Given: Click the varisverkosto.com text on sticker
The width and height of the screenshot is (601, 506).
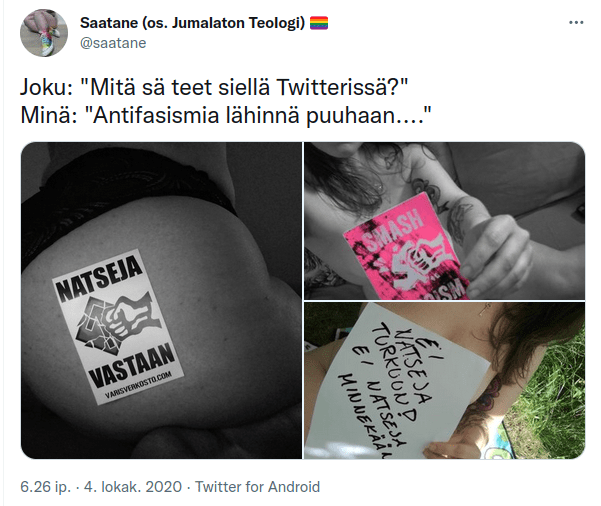Looking at the screenshot, I should pyautogui.click(x=138, y=386).
